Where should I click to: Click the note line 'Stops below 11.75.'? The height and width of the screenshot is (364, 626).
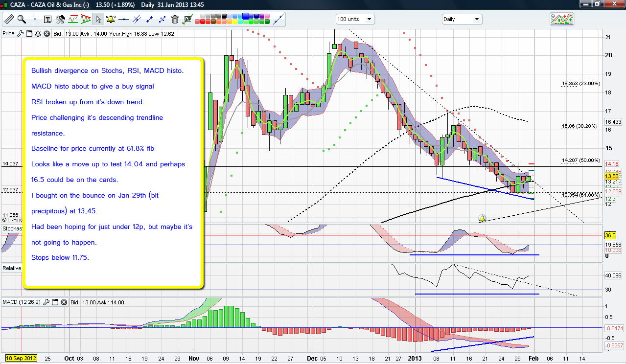coord(60,257)
